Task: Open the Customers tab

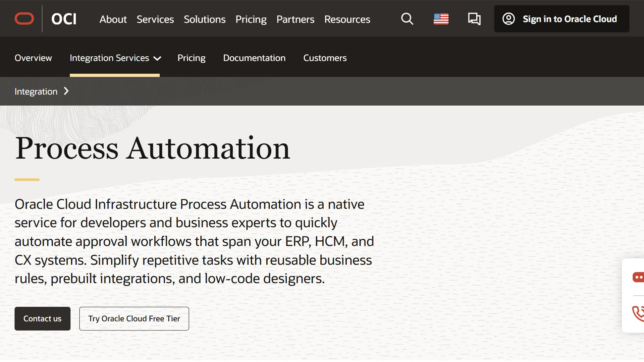Action: click(x=325, y=58)
